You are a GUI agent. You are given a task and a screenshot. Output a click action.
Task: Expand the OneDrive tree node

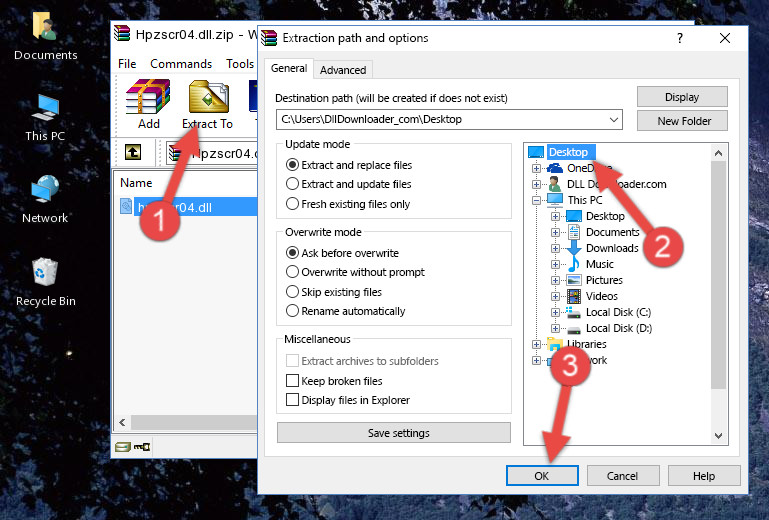[x=537, y=168]
